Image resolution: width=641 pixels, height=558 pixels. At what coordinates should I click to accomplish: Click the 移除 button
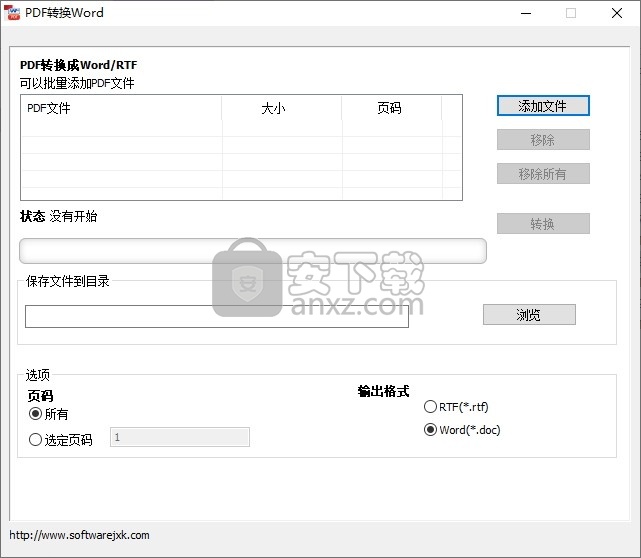543,140
